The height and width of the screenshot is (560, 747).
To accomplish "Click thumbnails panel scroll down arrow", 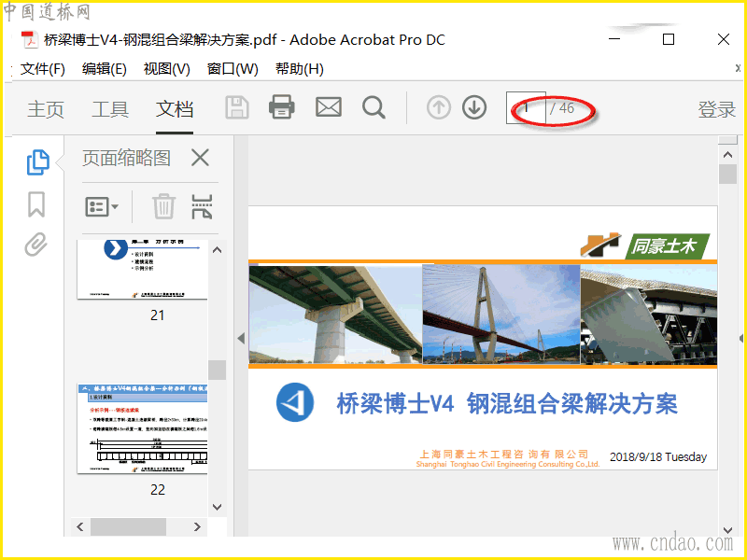I will click(217, 507).
